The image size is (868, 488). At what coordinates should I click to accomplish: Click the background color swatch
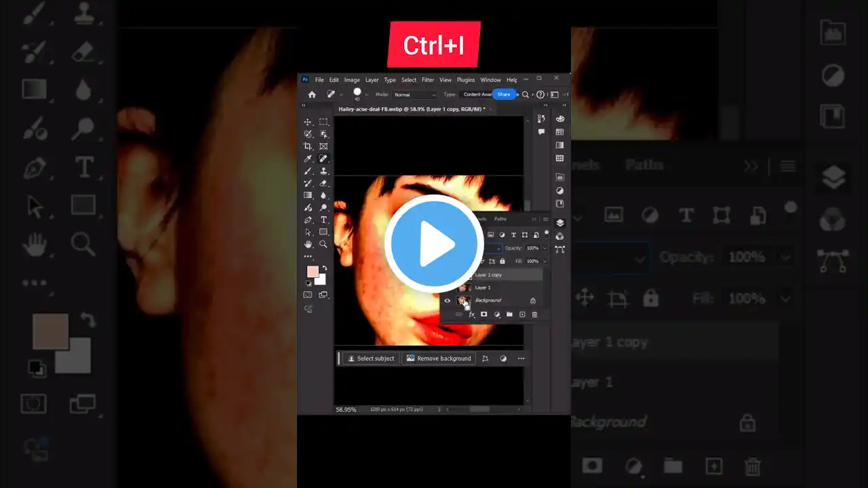pos(321,279)
